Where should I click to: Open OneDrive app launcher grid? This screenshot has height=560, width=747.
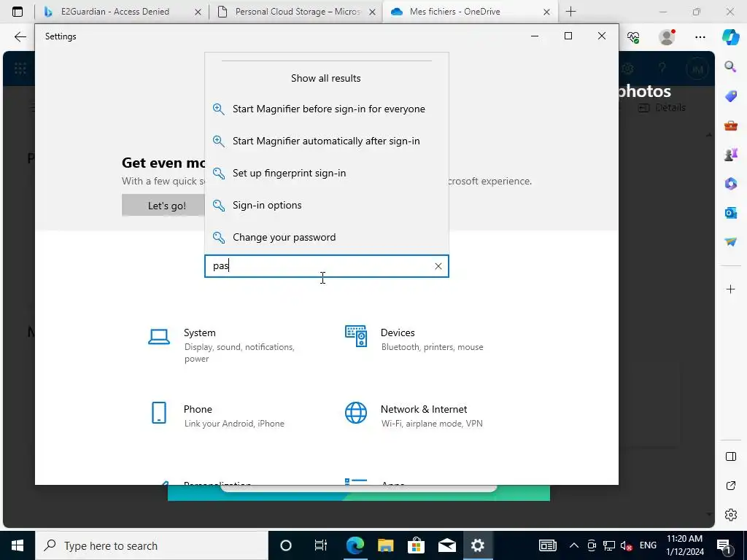pyautogui.click(x=20, y=69)
